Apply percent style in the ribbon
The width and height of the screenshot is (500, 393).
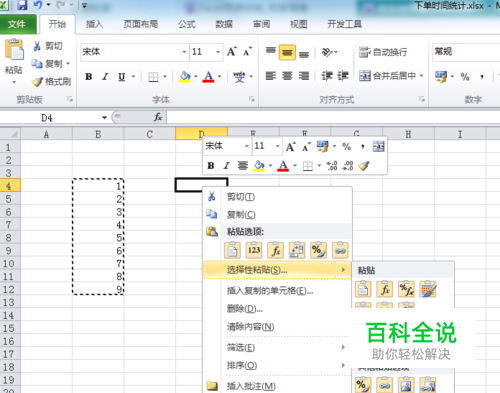click(465, 77)
